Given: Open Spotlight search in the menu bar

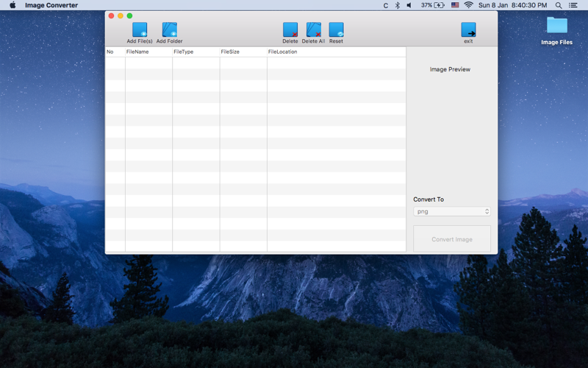Looking at the screenshot, I should coord(559,5).
